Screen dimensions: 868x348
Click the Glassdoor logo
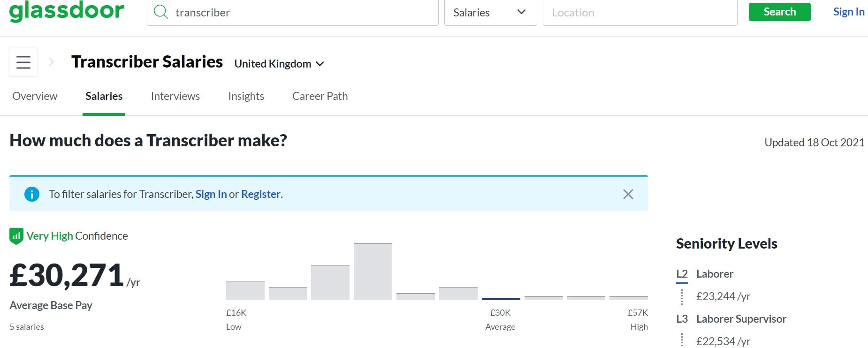coord(67,10)
